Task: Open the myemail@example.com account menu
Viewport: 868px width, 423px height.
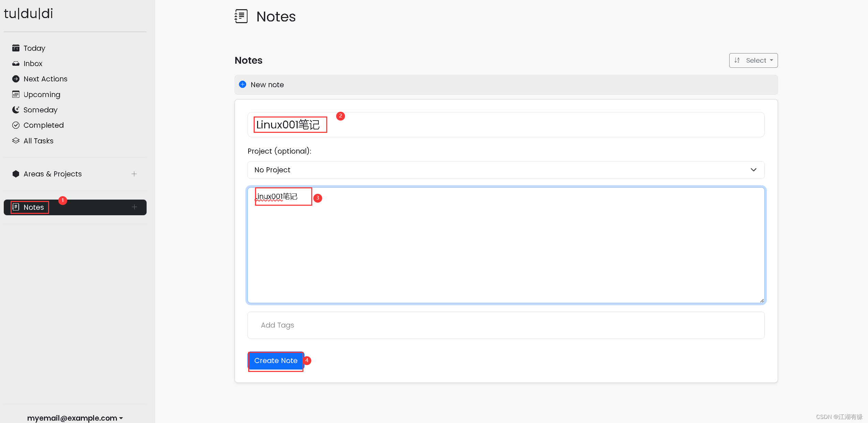Action: [x=75, y=418]
